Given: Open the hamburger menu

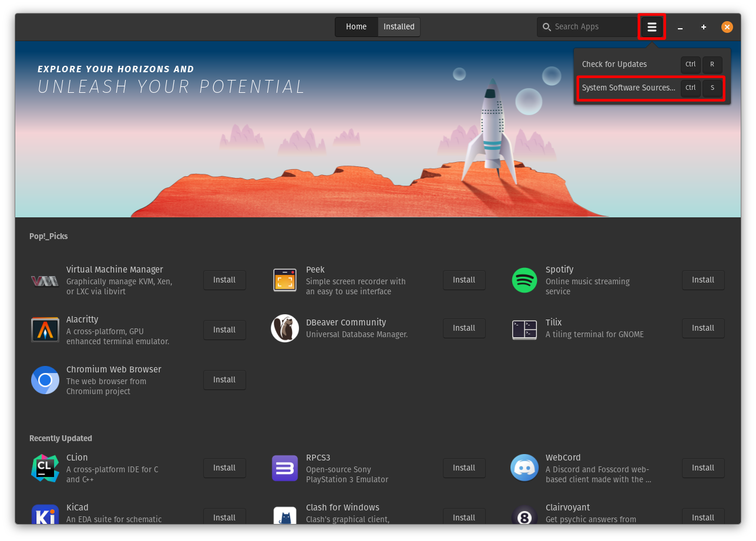Looking at the screenshot, I should click(x=651, y=26).
